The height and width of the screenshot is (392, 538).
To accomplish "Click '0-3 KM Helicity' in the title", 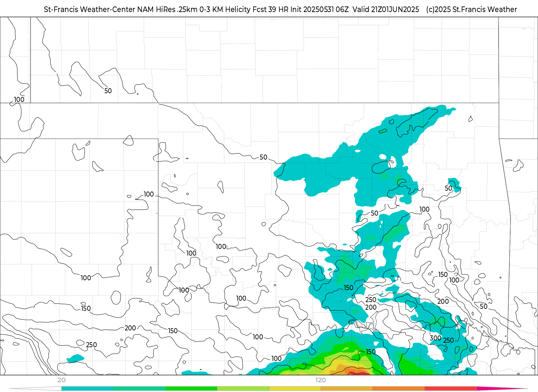I will click(x=225, y=10).
